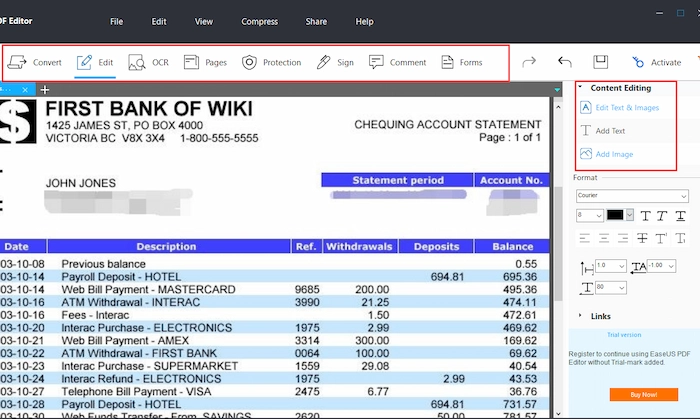700x419 pixels.
Task: Open the Compress menu
Action: pos(259,21)
